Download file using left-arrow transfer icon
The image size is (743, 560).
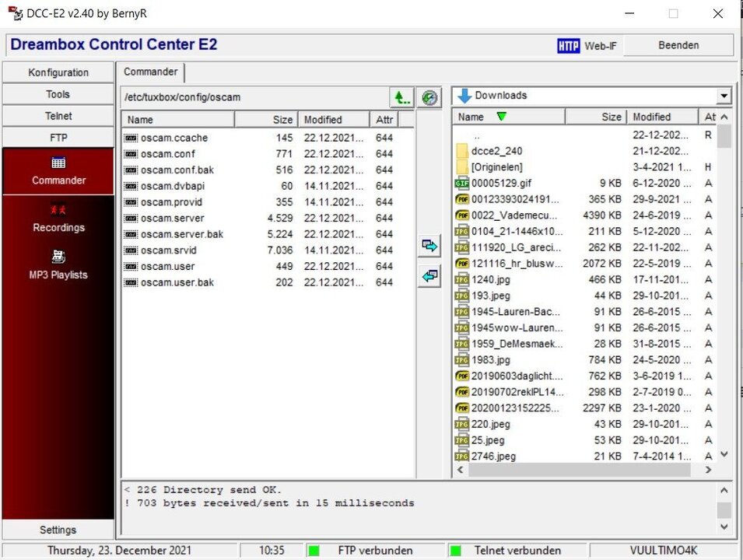pyautogui.click(x=429, y=276)
